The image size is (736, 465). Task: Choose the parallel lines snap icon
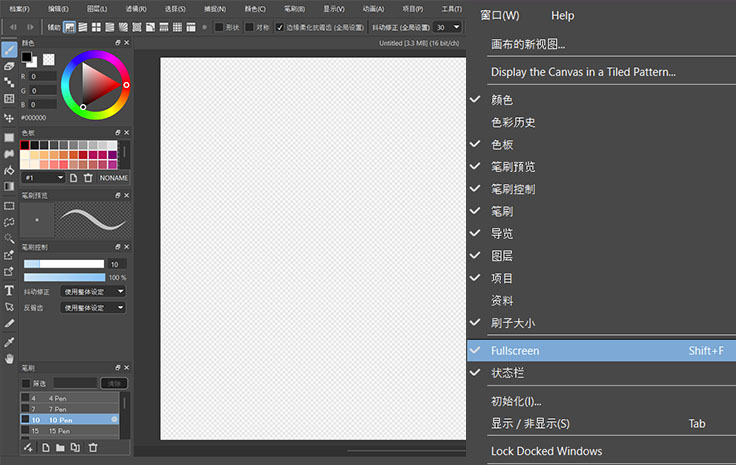[83, 27]
